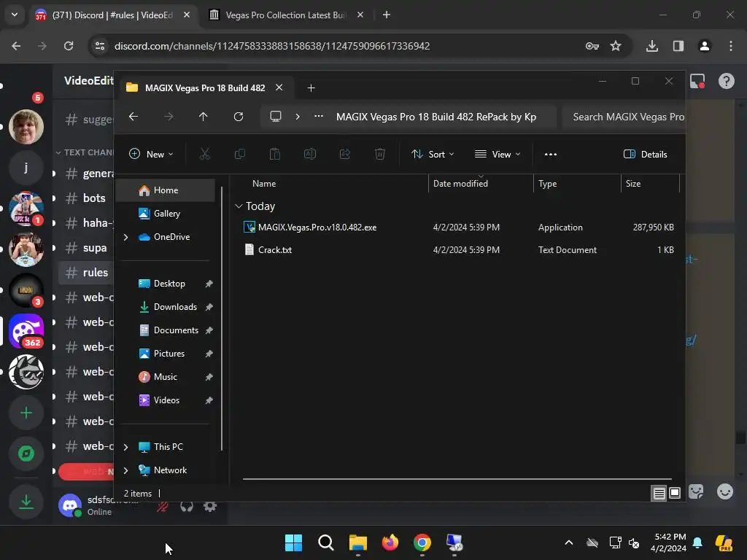Expand This PC tree node
This screenshot has height=560, width=747.
[125, 447]
